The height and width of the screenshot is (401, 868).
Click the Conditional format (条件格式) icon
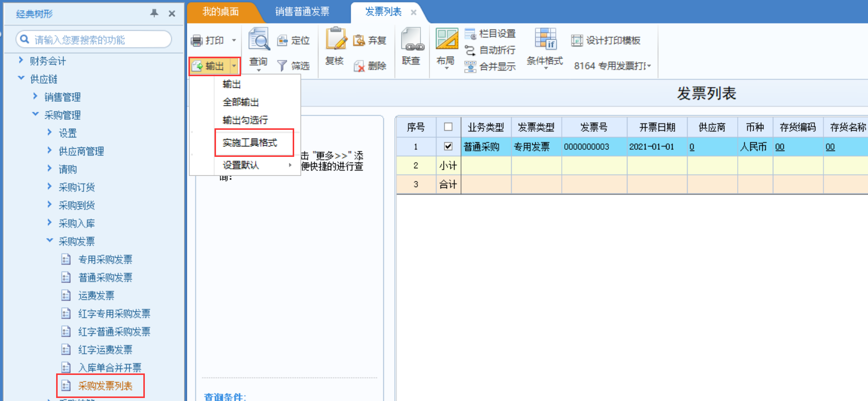tap(546, 39)
